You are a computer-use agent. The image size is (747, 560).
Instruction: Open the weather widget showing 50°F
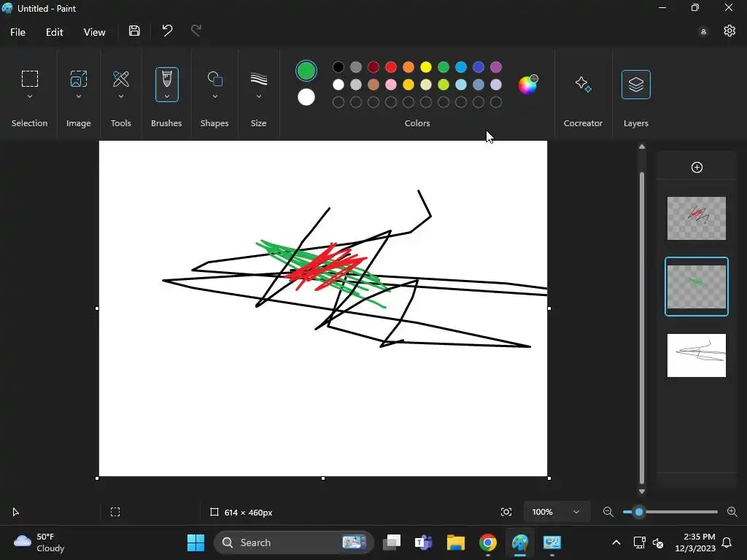tap(39, 542)
